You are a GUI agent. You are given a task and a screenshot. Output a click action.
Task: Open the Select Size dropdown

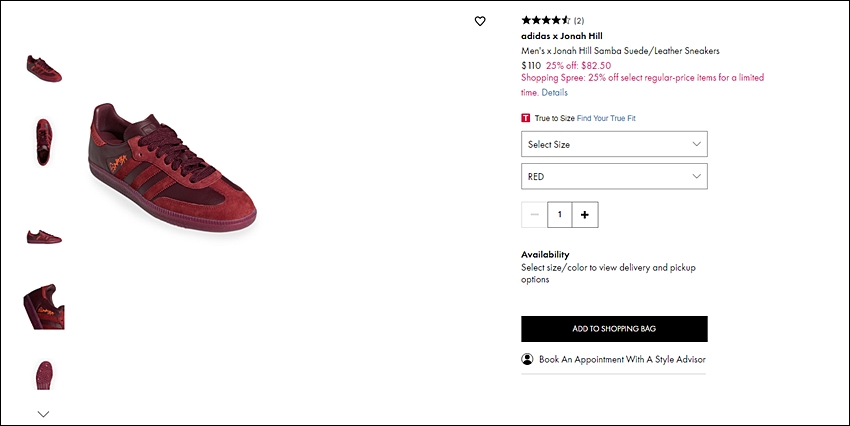[614, 144]
